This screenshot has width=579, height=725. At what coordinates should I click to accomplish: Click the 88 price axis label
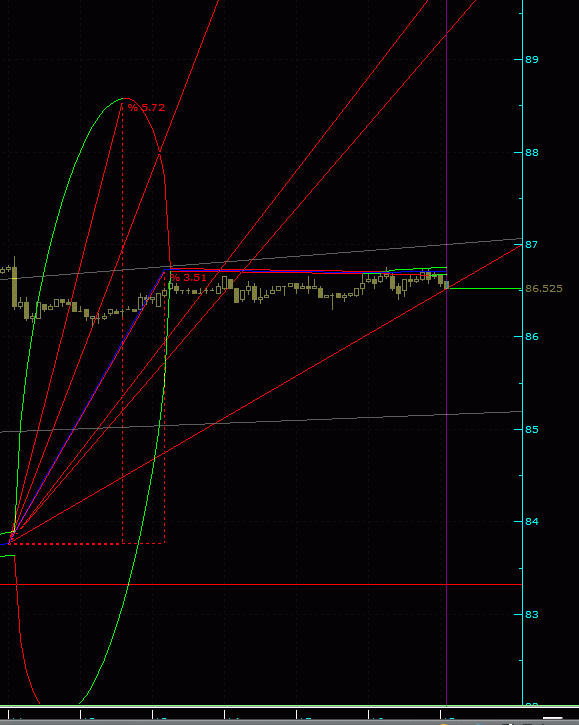coord(532,153)
